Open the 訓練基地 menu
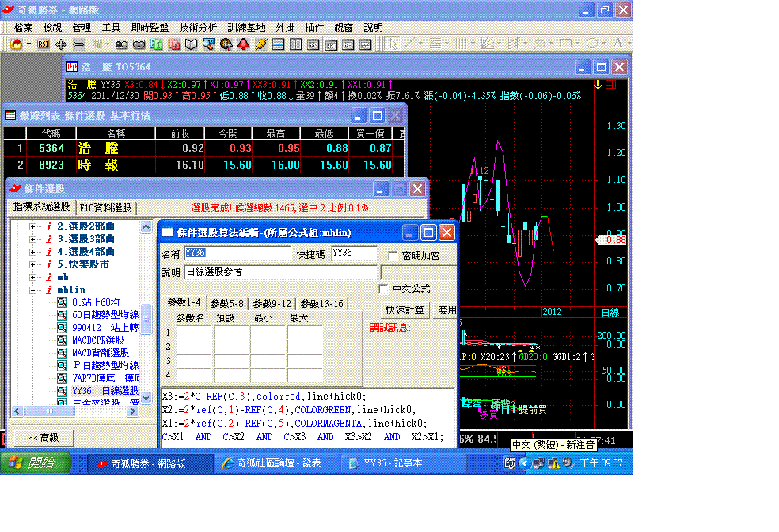The height and width of the screenshot is (532, 779). pos(246,28)
